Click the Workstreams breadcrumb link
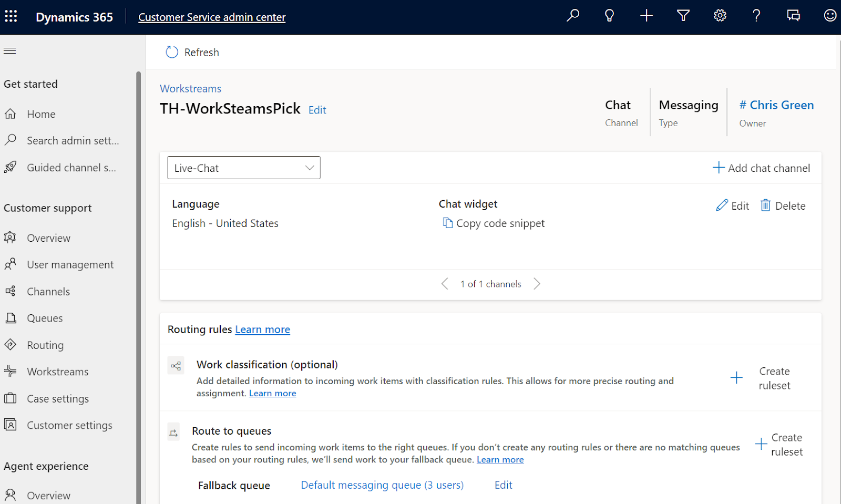The image size is (841, 504). point(190,88)
